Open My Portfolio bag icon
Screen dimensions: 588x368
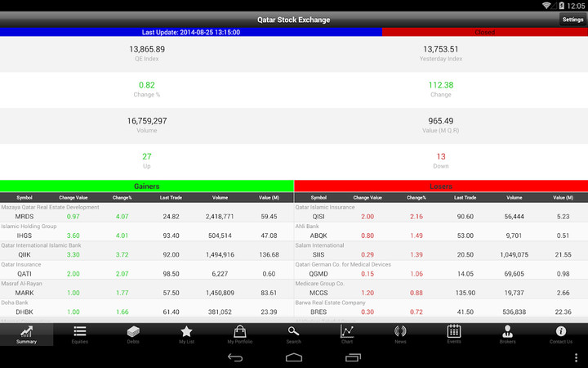pyautogui.click(x=240, y=331)
